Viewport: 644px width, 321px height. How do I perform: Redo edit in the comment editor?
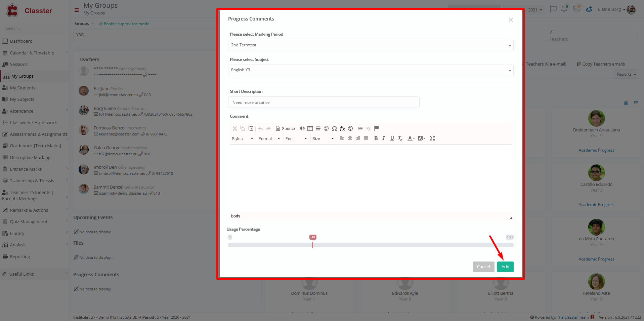[x=268, y=128]
